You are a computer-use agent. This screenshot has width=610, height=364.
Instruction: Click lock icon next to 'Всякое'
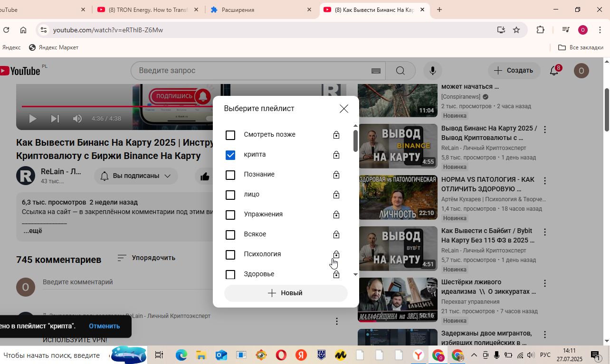tap(336, 234)
